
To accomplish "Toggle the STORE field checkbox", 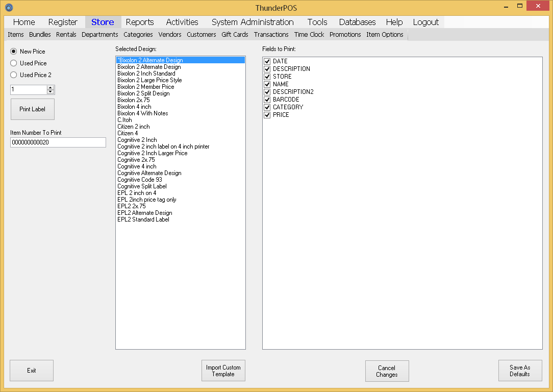I will 267,77.
